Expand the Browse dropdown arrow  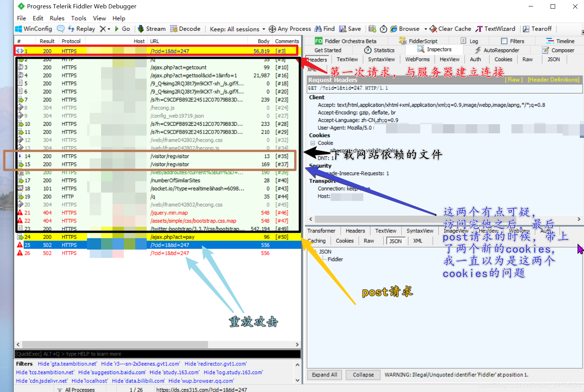[x=426, y=29]
